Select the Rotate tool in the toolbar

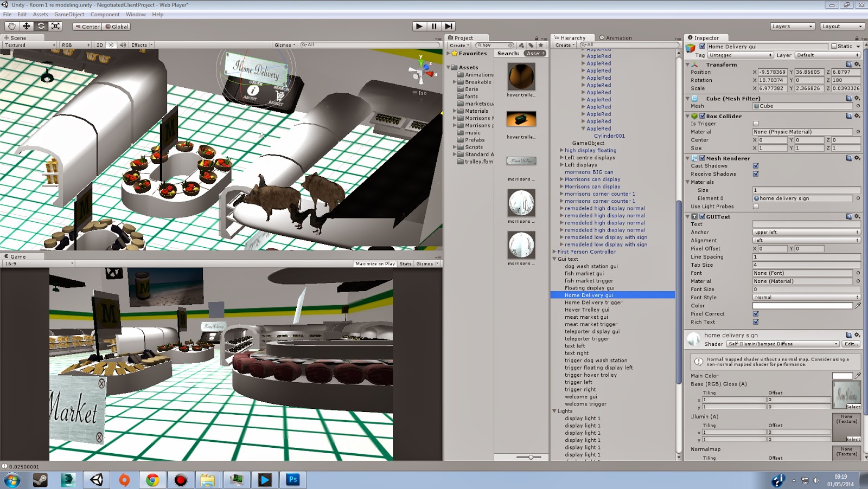[41, 26]
